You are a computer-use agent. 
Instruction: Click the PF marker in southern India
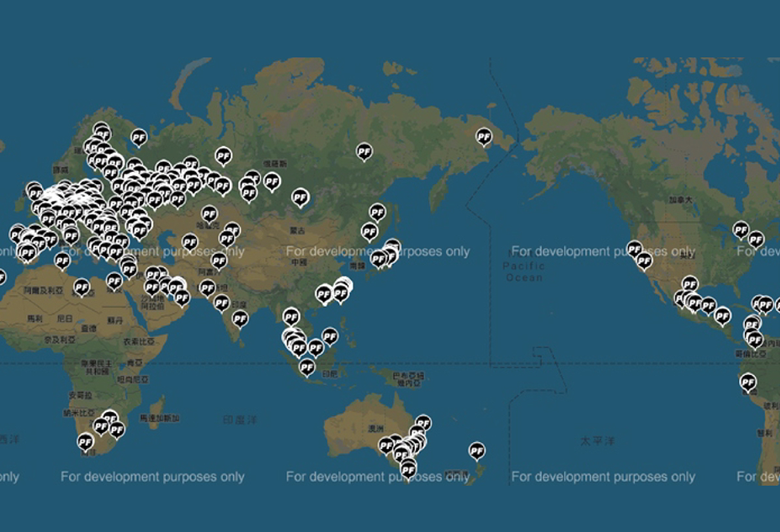coord(240,319)
